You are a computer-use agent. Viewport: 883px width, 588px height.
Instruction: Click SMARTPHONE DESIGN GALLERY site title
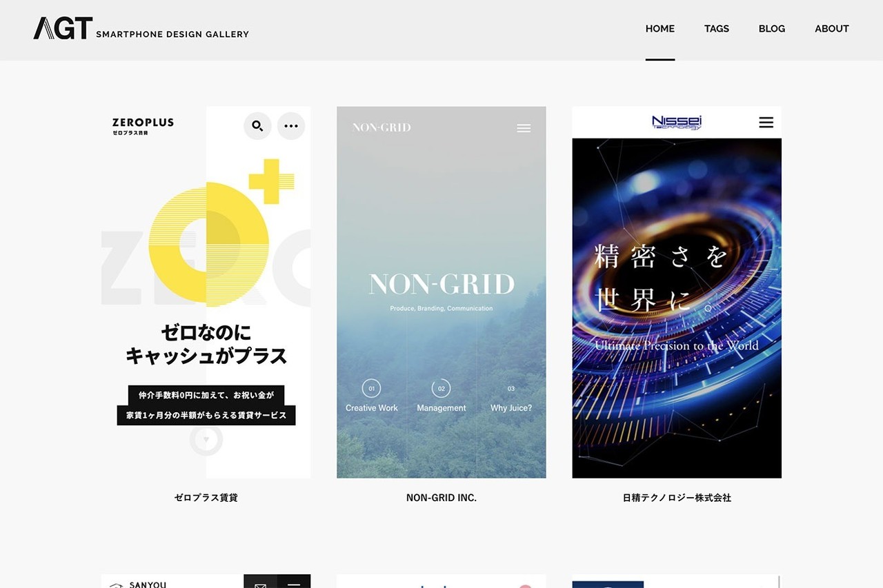172,34
